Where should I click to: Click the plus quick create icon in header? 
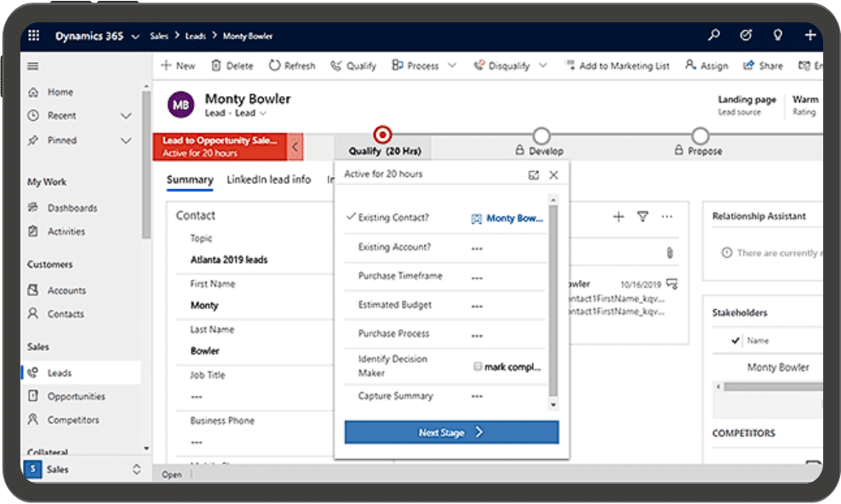pos(810,36)
